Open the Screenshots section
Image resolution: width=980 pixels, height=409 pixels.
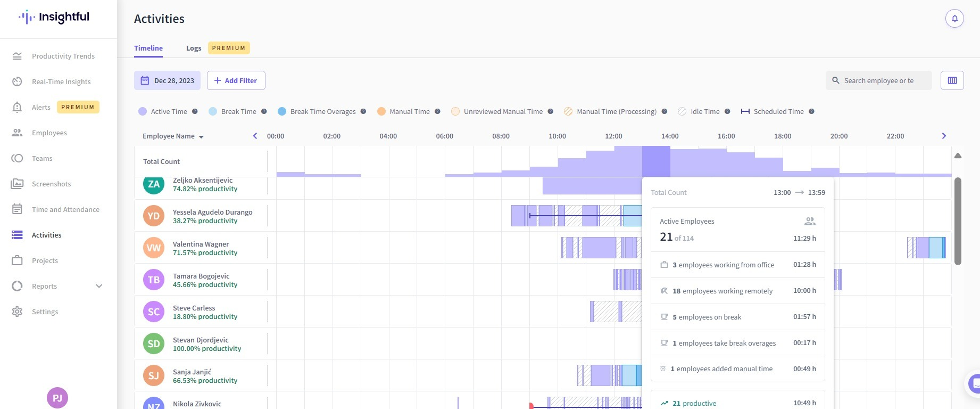click(59, 184)
